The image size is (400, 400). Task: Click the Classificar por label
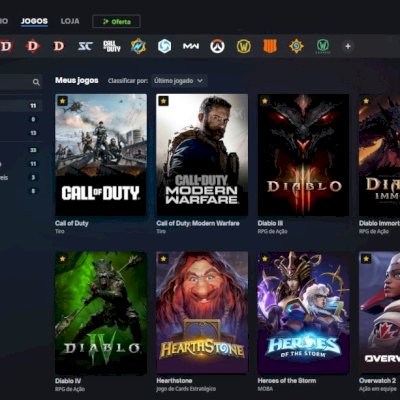pyautogui.click(x=128, y=81)
